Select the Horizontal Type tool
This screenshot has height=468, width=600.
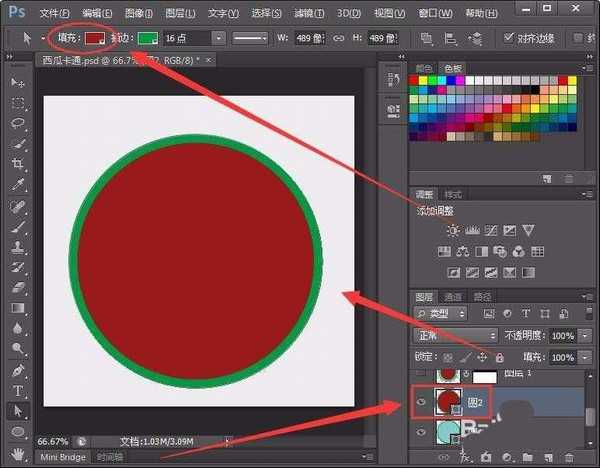[18, 390]
